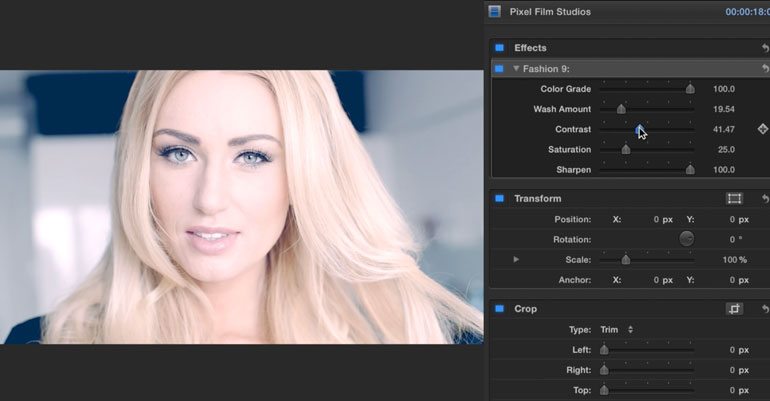Click the Effects section heading
The height and width of the screenshot is (401, 770).
point(530,48)
